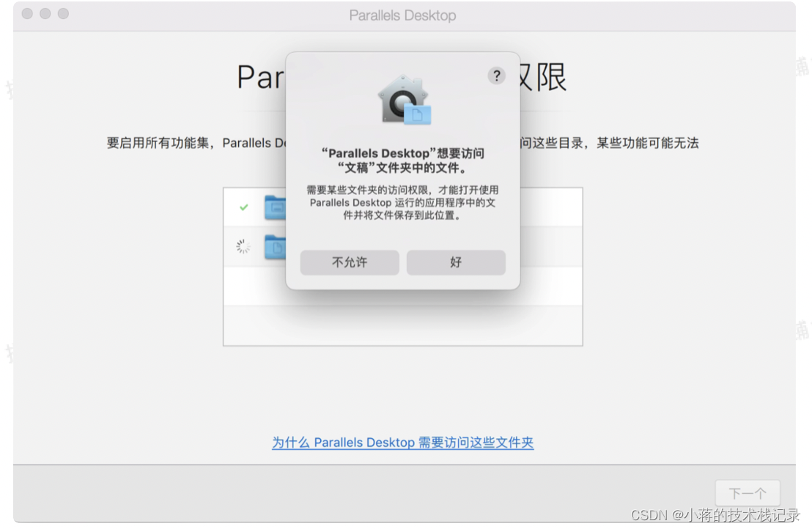
Task: Click the dialog text 需要某些文件夹的访问权限
Action: tap(367, 190)
